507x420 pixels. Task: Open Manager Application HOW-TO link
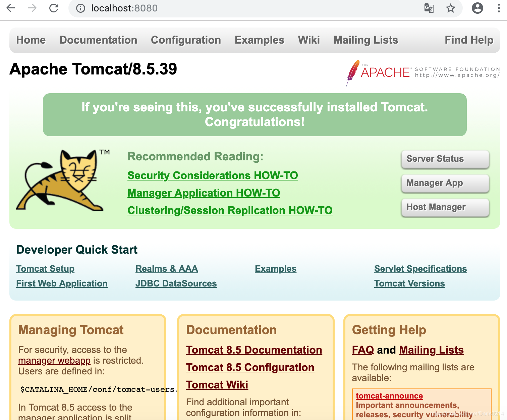[x=204, y=193]
